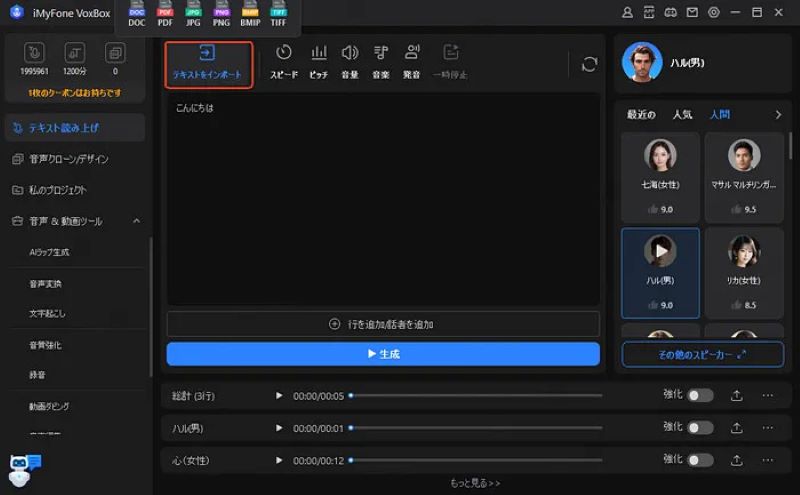This screenshot has height=495, width=800.
Task: Open 動画ダビング tool
Action: [49, 407]
